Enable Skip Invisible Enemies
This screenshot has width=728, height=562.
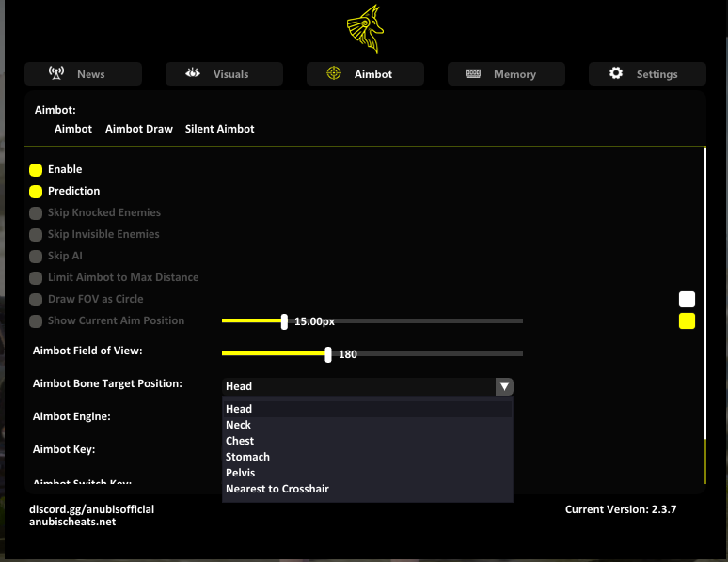tap(36, 235)
